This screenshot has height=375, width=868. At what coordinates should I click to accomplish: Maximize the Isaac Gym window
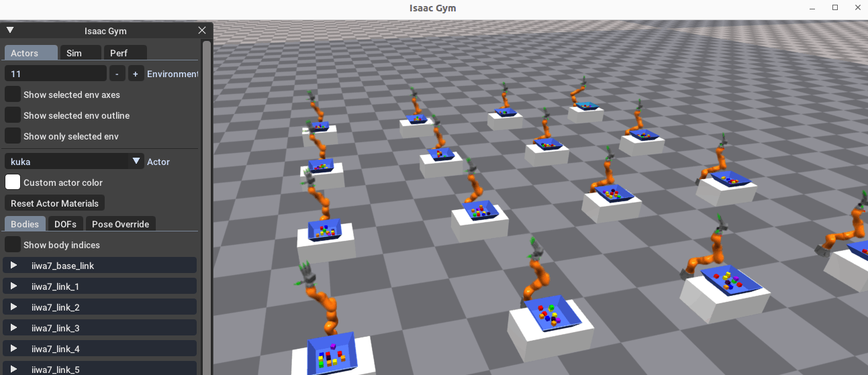coord(835,8)
